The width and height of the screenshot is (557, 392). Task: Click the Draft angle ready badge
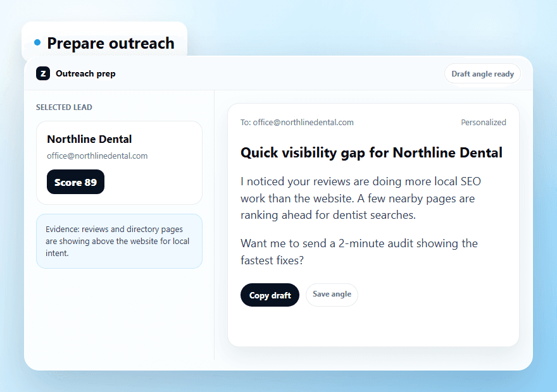482,74
